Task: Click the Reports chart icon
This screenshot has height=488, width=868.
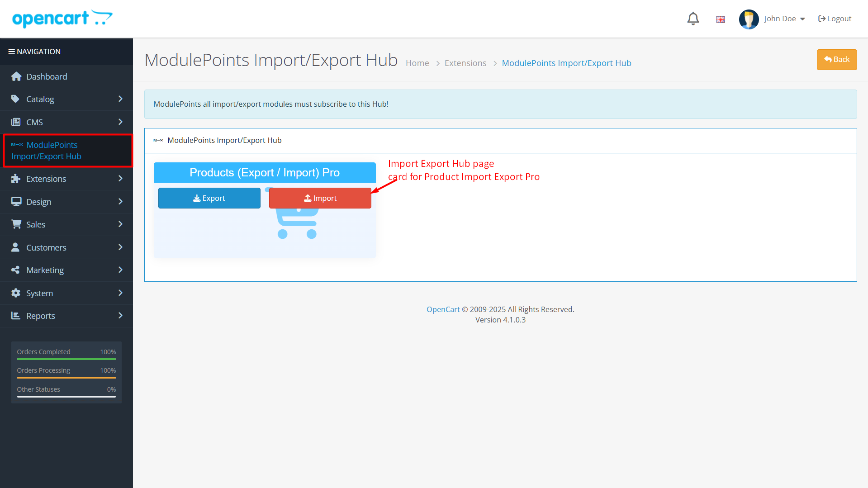Action: [x=16, y=316]
